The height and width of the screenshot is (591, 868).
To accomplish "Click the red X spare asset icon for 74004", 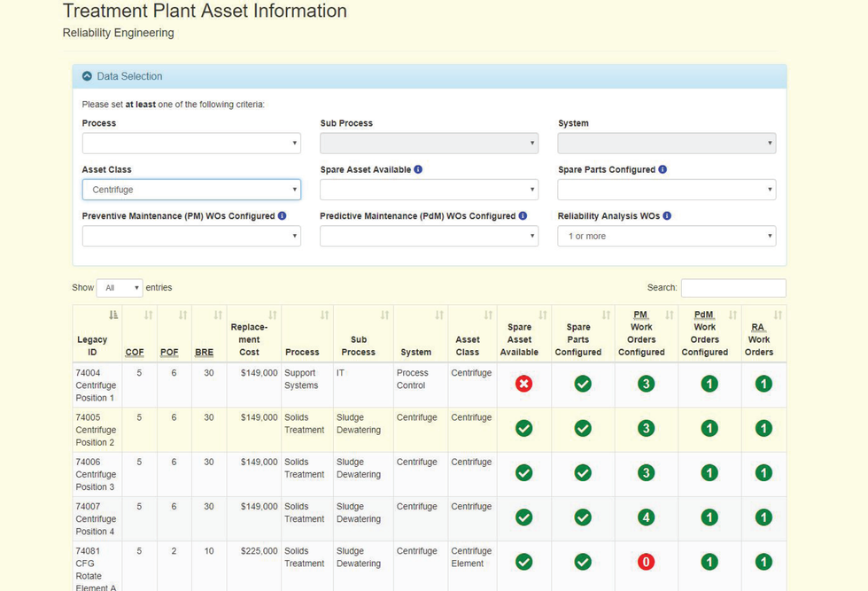I will 523,385.
